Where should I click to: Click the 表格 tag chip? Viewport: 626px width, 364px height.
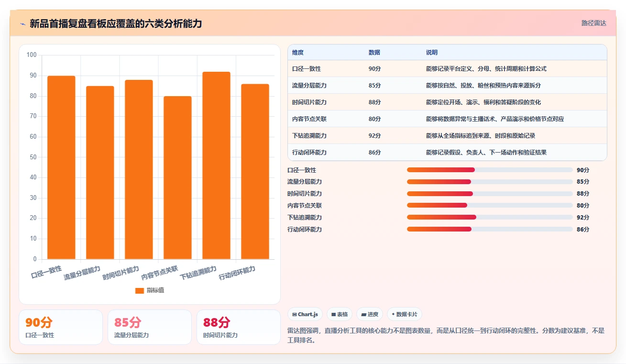(x=340, y=314)
